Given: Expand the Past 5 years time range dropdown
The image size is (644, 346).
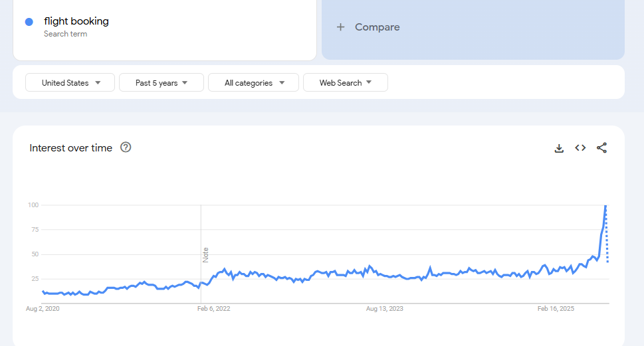Looking at the screenshot, I should (161, 82).
